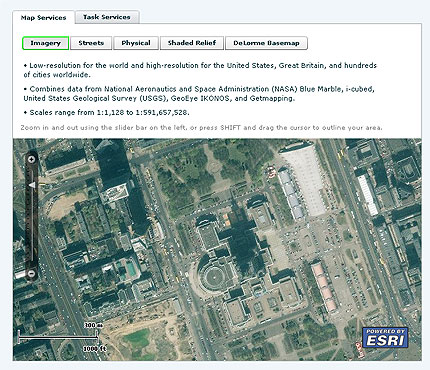This screenshot has height=370, width=430.
Task: Click the zoom in plus icon
Action: pyautogui.click(x=31, y=159)
